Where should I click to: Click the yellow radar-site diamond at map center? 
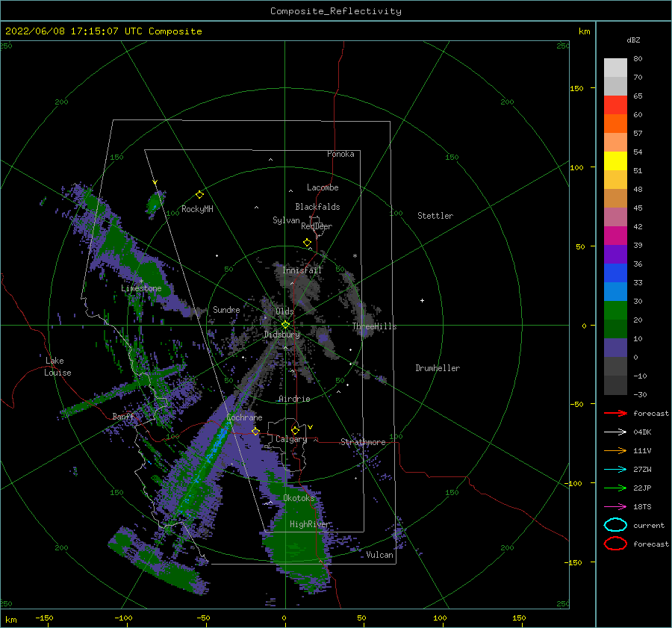[x=285, y=325]
